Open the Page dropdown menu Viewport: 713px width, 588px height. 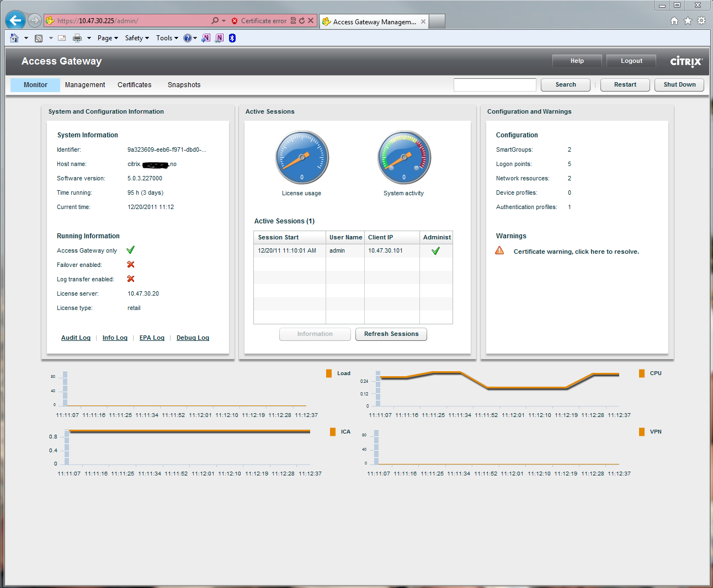[108, 38]
